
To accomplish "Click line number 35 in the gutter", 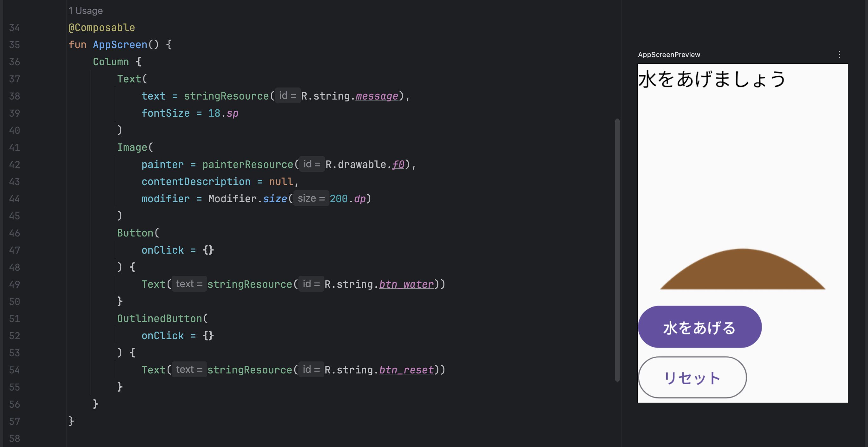I will pos(15,45).
